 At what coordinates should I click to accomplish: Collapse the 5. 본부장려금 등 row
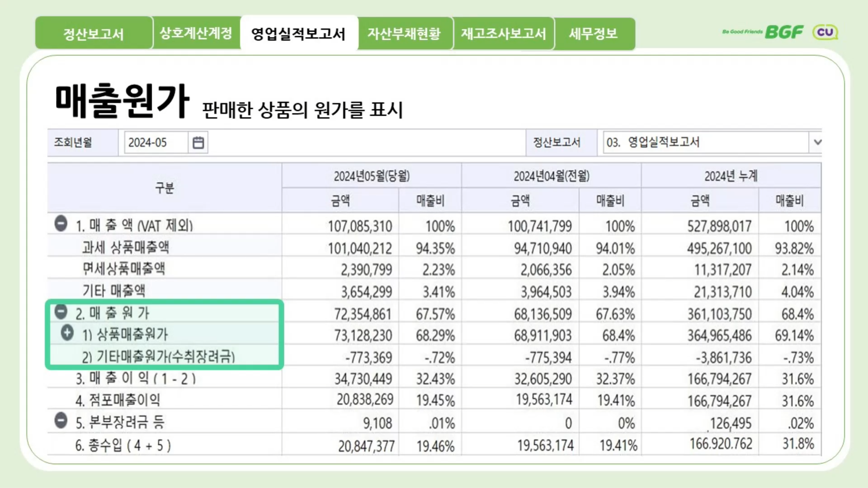pyautogui.click(x=61, y=421)
